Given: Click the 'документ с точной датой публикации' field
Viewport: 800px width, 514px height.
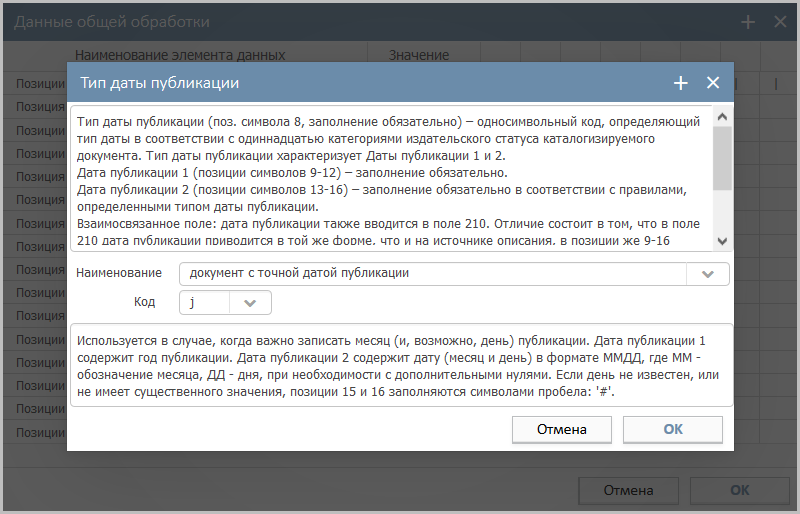Looking at the screenshot, I should [432, 274].
